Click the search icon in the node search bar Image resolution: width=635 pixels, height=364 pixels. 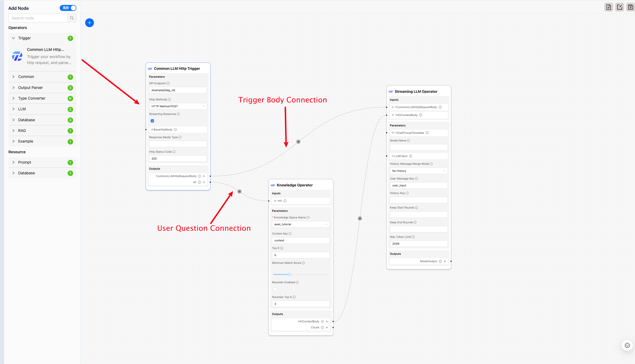click(x=71, y=18)
